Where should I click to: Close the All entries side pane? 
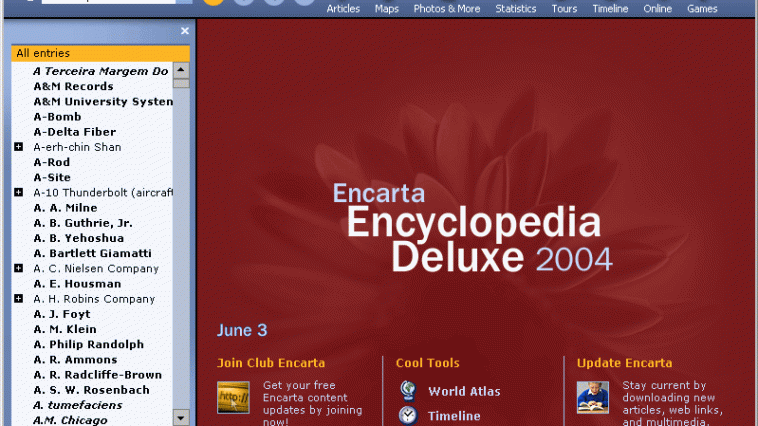185,31
